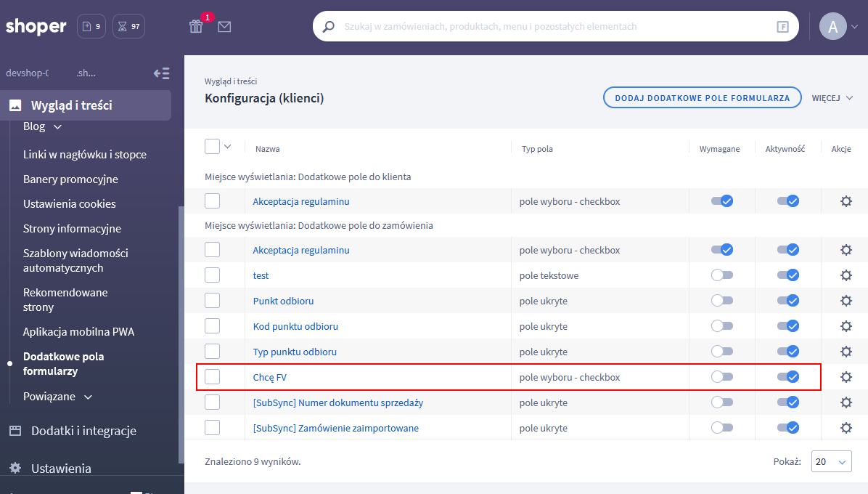This screenshot has height=494, width=868.
Task: Toggle Wymagane for the test field
Action: click(x=722, y=275)
